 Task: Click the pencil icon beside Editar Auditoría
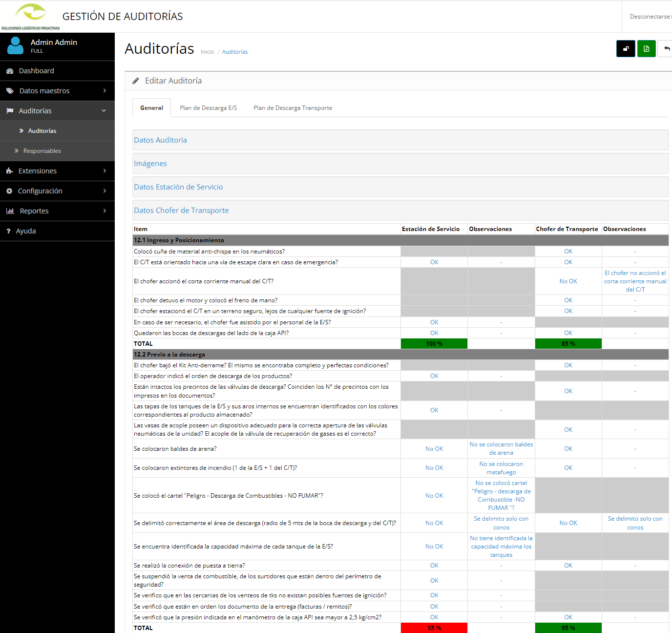point(136,81)
